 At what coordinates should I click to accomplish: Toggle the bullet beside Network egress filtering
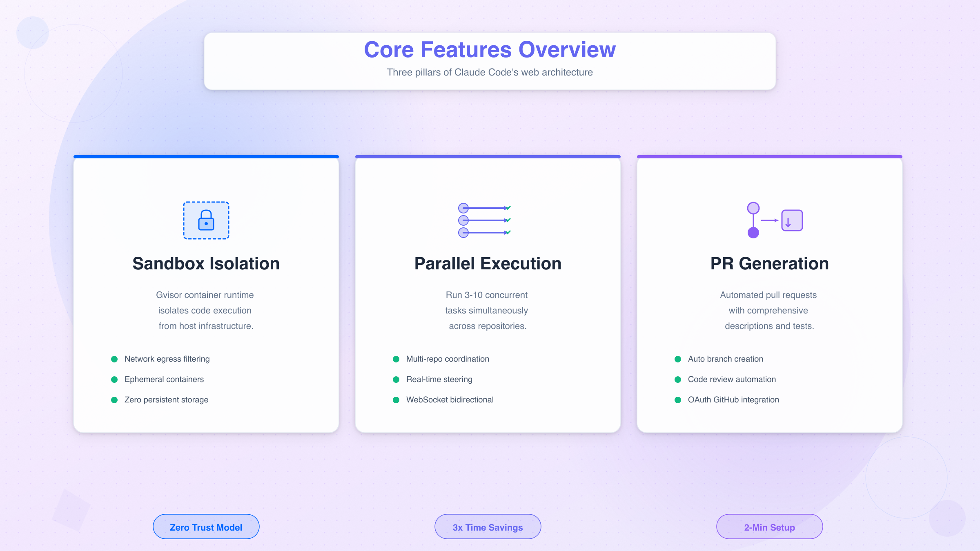coord(114,359)
